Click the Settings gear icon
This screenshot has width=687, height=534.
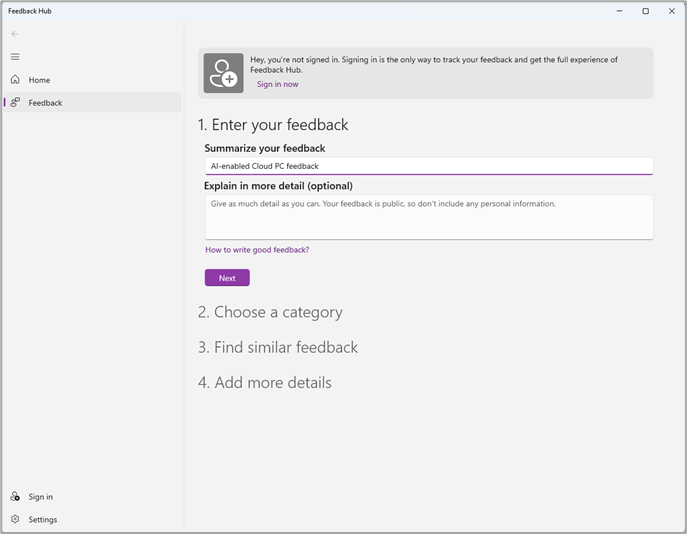[x=15, y=519]
